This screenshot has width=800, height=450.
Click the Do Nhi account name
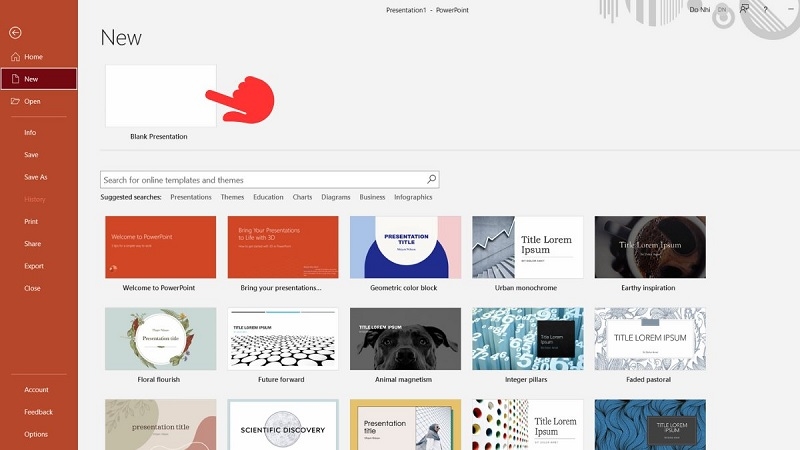tap(699, 10)
